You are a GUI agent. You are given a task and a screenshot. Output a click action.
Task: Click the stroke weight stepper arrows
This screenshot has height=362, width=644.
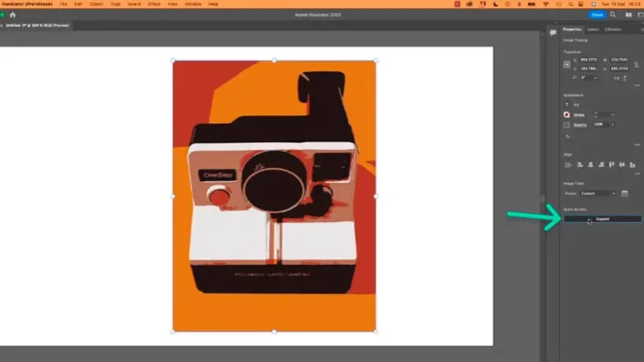coord(596,115)
